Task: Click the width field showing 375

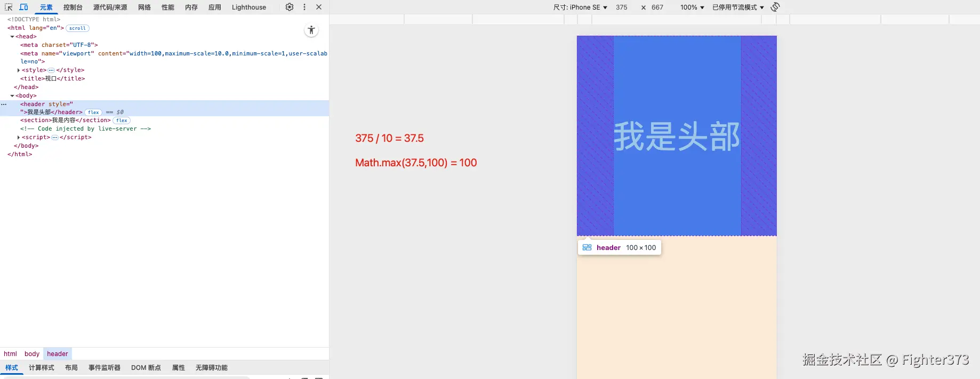Action: click(622, 7)
